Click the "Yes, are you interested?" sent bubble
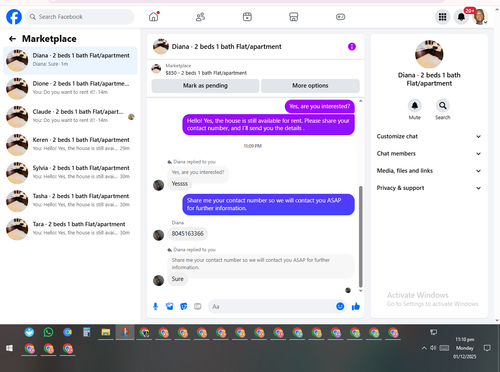500x372 pixels. 319,106
